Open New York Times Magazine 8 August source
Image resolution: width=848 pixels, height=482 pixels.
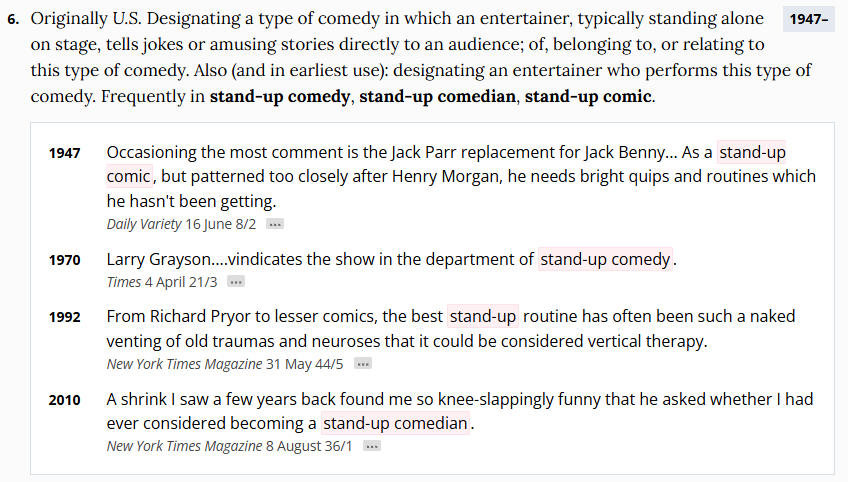(x=187, y=446)
